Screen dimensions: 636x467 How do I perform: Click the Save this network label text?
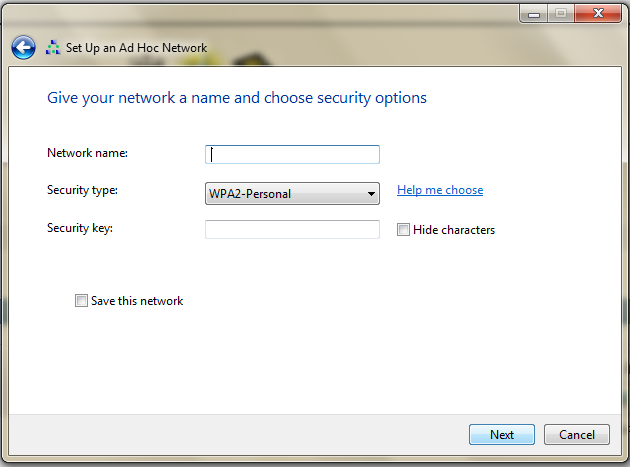coord(137,301)
